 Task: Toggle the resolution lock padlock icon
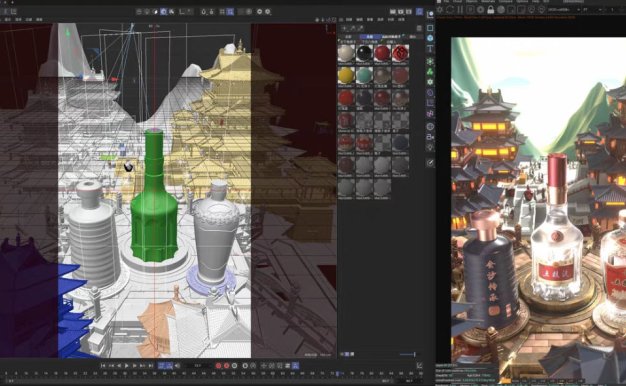point(491,10)
